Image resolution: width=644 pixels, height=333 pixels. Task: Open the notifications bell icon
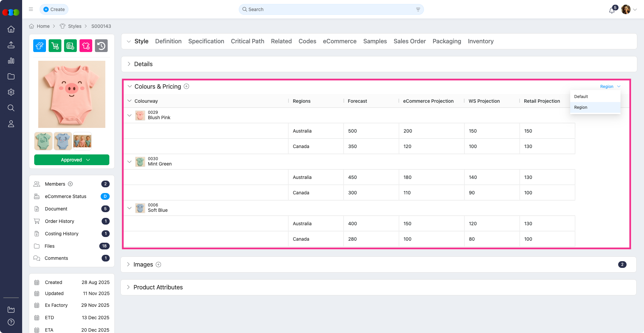[611, 10]
